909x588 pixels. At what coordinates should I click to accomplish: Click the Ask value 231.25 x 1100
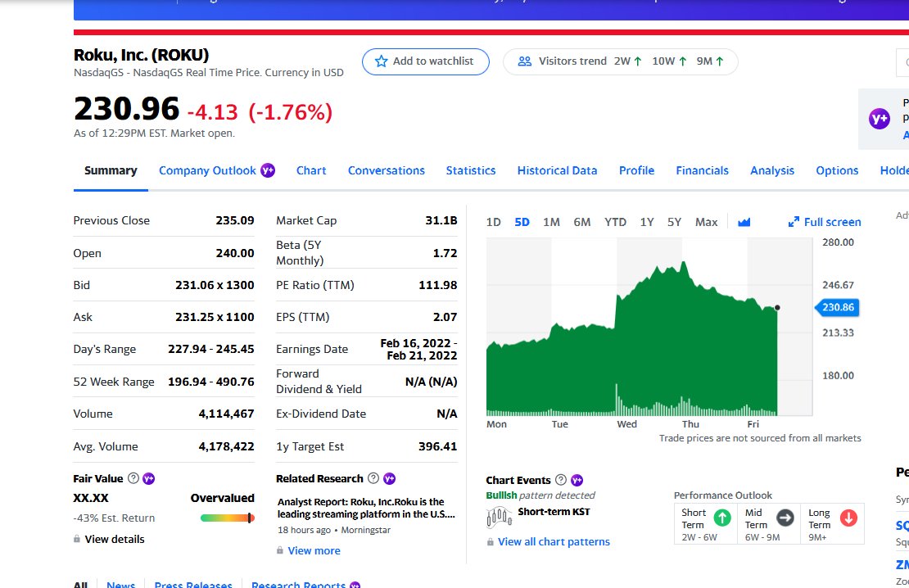coord(215,317)
